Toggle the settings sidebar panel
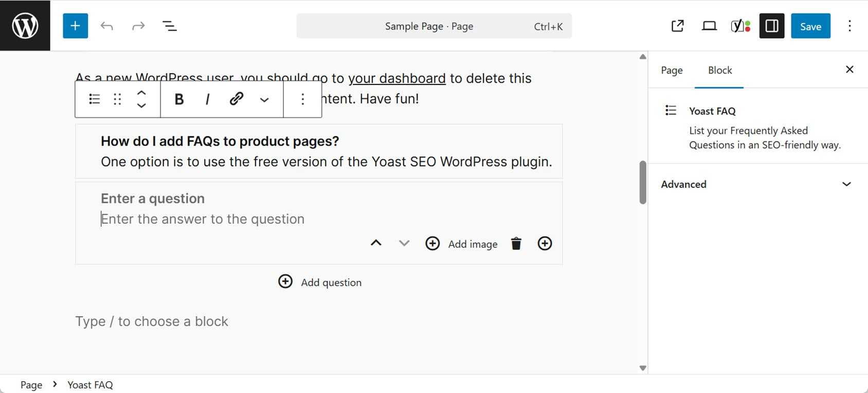 [x=772, y=26]
